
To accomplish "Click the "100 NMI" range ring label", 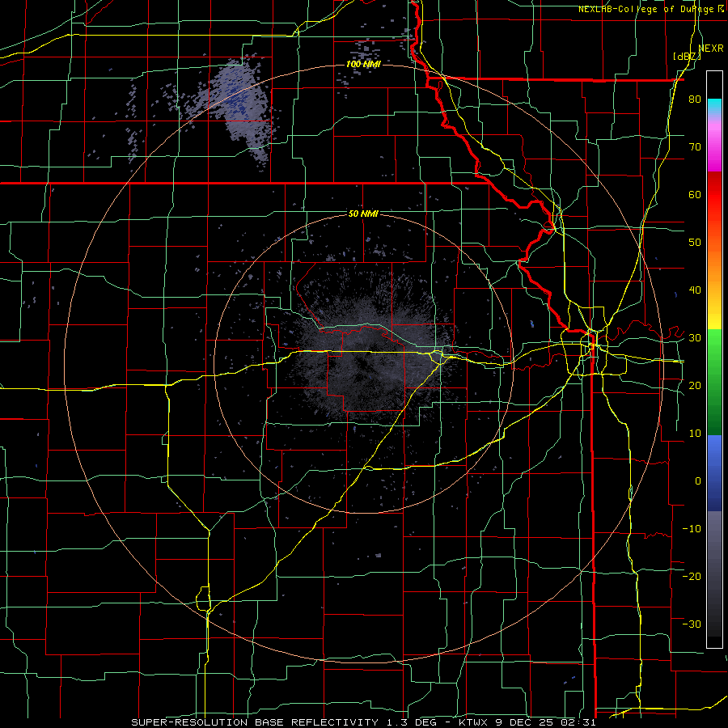I will [363, 64].
